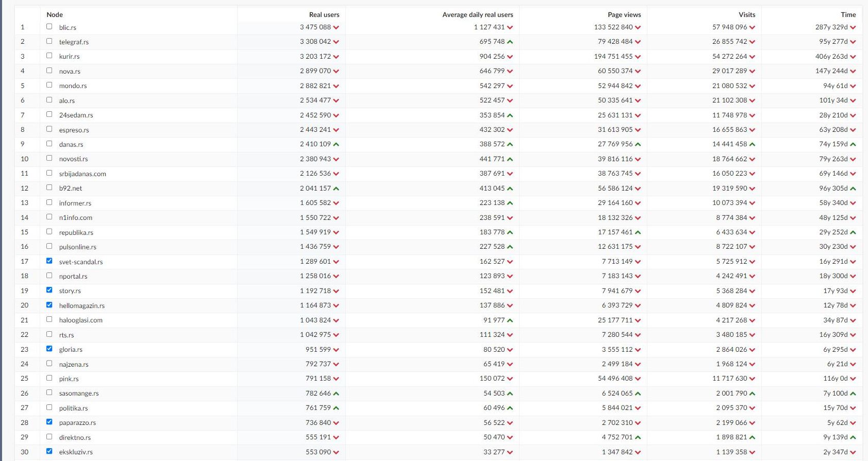The image size is (868, 461).
Task: Uncheck the ekskluziv.rs checkbox
Action: (x=49, y=451)
